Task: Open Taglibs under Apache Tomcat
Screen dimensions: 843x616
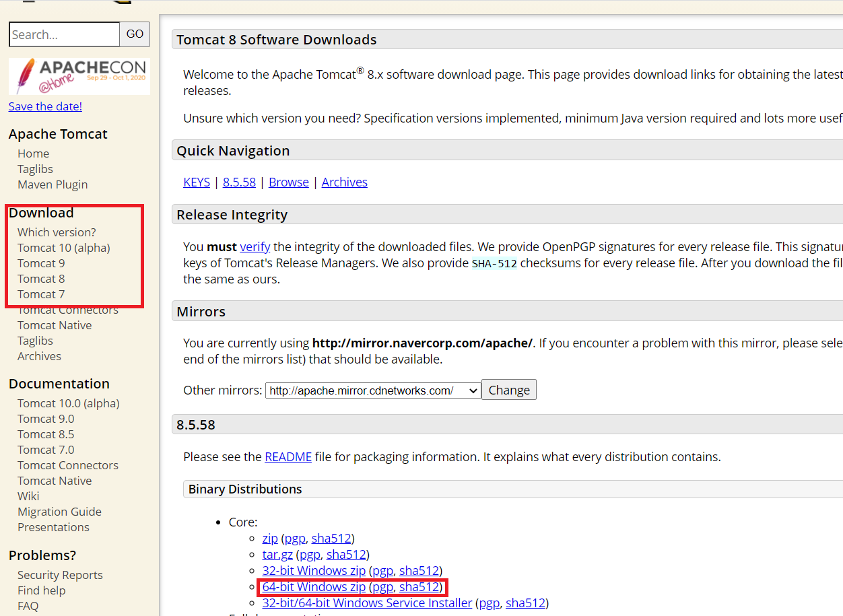Action: point(35,169)
